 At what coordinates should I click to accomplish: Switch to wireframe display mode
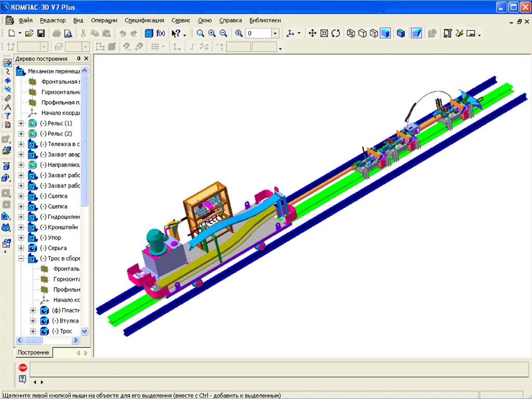coord(351,33)
